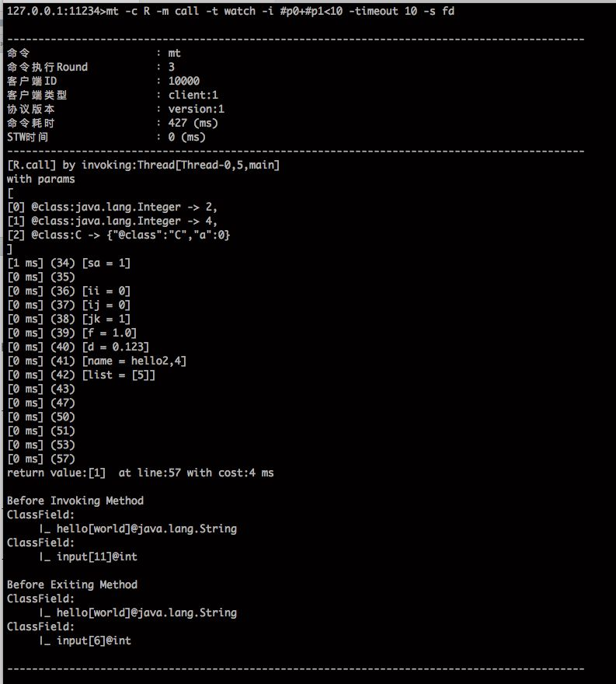
Task: Click the [R.call] invoking thread line
Action: tap(143, 165)
